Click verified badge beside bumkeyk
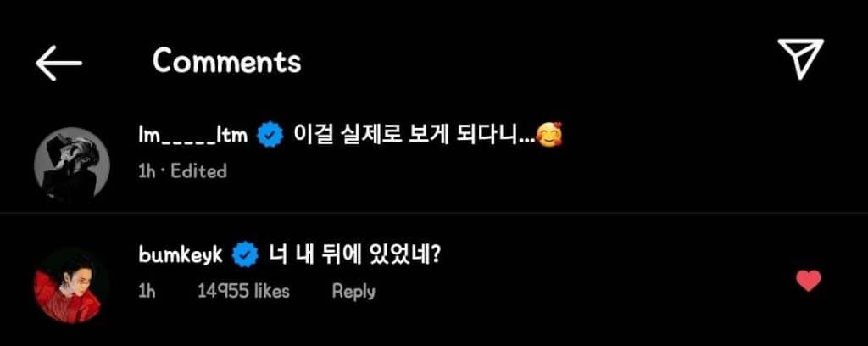Viewport: 868px width, 346px height. pyautogui.click(x=246, y=253)
